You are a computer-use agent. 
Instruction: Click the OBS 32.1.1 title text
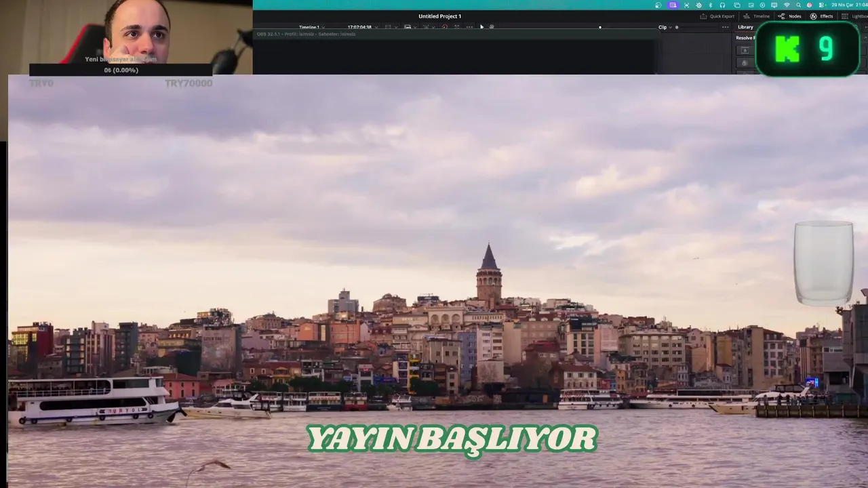(306, 34)
